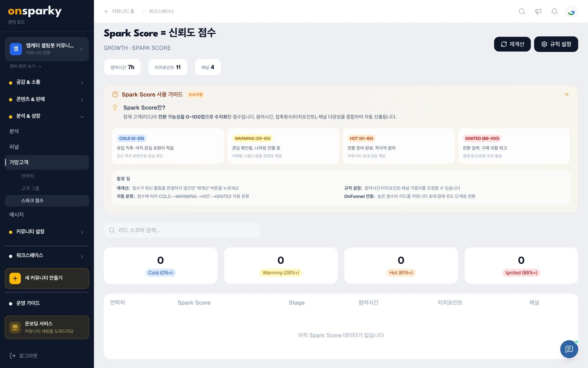Open 규칙 설정 rule settings button
The width and height of the screenshot is (588, 368).
[556, 44]
